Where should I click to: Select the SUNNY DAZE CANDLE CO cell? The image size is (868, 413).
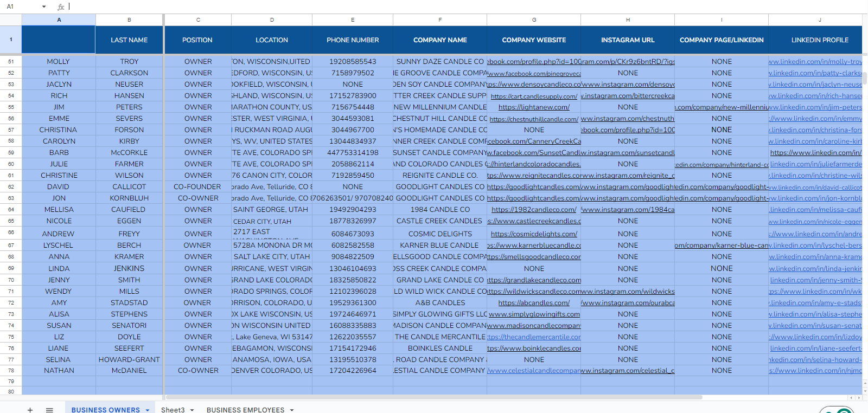[440, 62]
